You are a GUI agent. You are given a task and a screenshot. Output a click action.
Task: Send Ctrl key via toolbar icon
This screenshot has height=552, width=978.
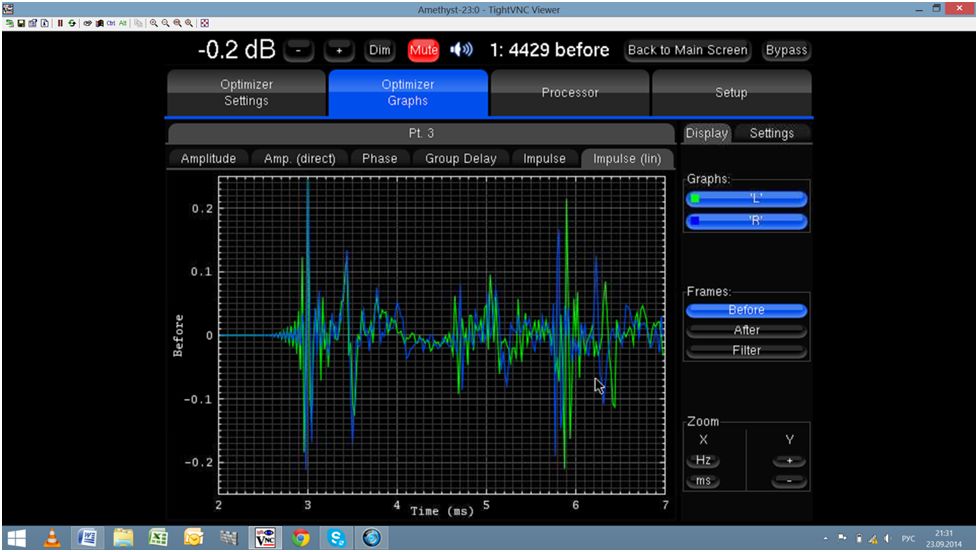pos(111,23)
